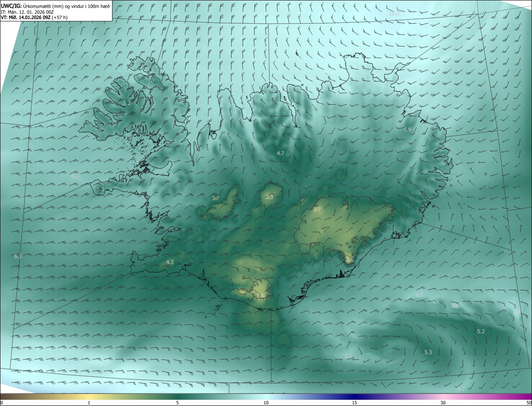Image resolution: width=532 pixels, height=406 pixels.
Task: Click the 3.3 value on Hofsjökull glacier
Action: (x=269, y=197)
